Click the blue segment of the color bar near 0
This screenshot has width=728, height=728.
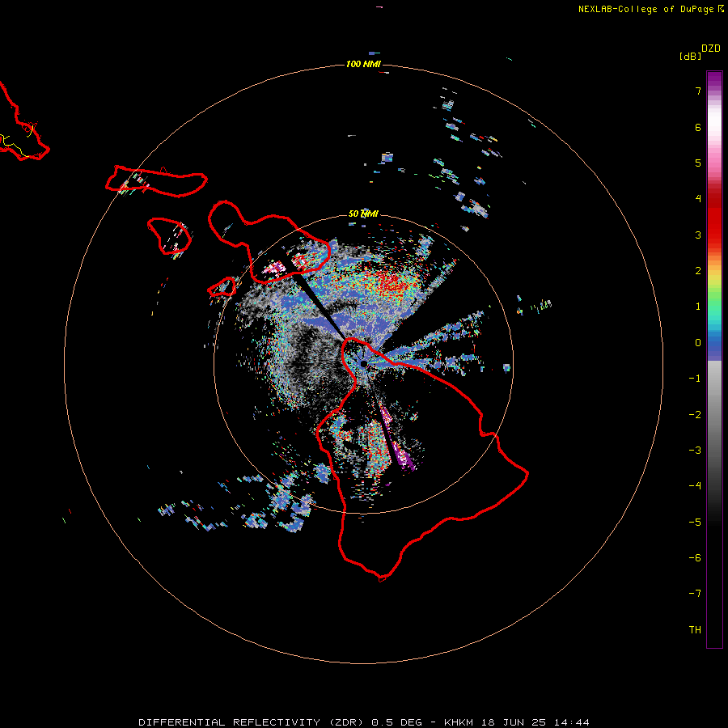pyautogui.click(x=714, y=346)
